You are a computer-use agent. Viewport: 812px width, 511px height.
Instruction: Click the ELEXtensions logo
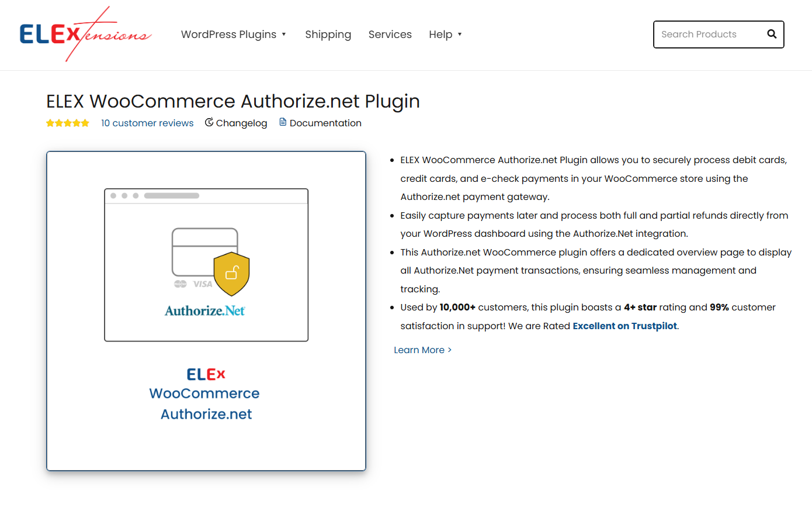pyautogui.click(x=85, y=34)
